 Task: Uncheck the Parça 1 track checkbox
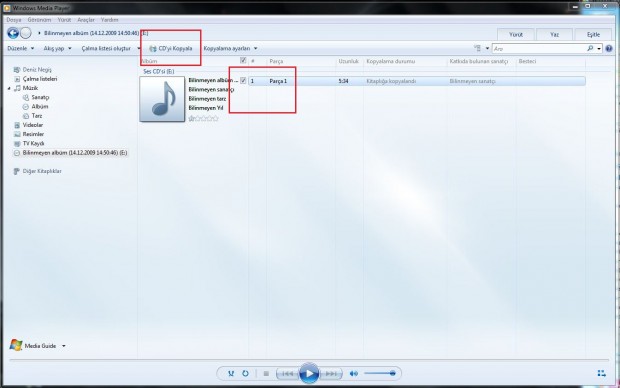pos(243,81)
